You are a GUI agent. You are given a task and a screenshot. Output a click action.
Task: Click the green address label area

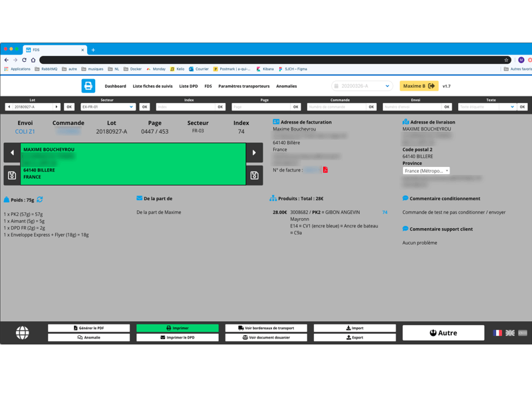pyautogui.click(x=133, y=163)
